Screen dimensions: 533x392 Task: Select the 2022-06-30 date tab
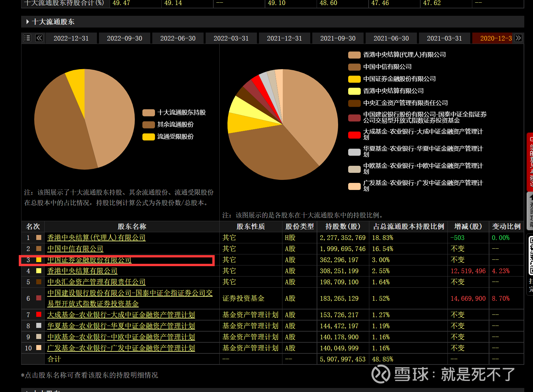[178, 38]
